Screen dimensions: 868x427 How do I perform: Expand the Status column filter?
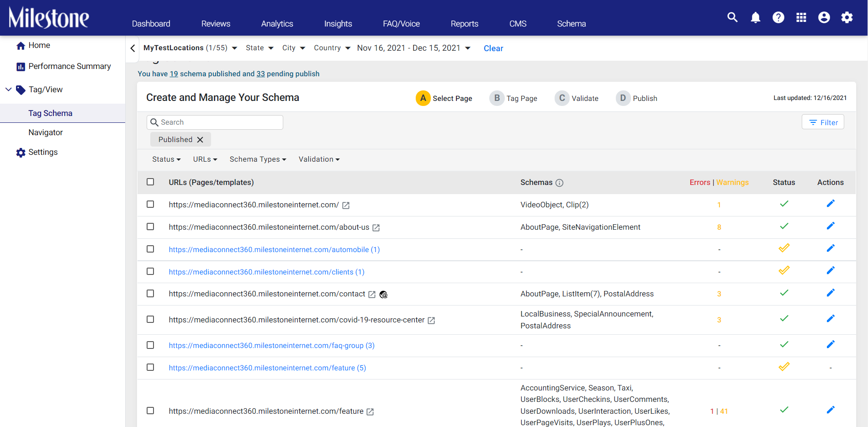[x=166, y=159]
